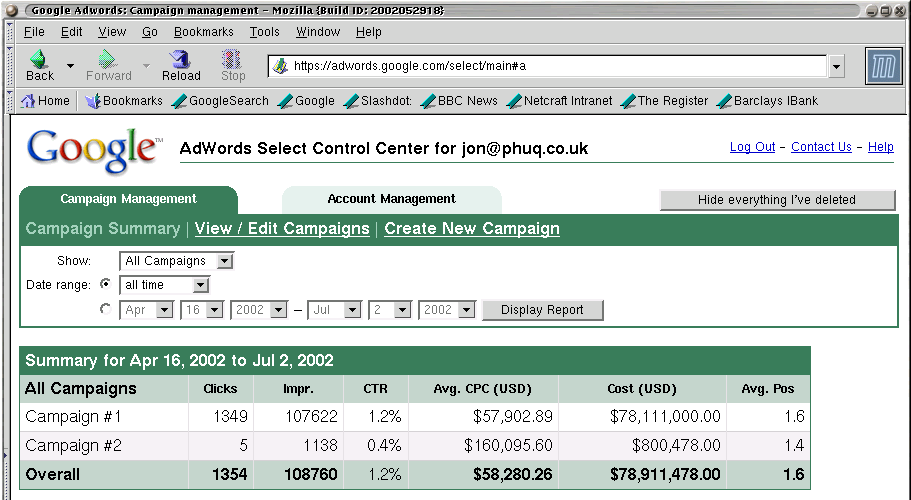Click the Clicks column header
Viewport: 911px width, 500px height.
(x=220, y=389)
